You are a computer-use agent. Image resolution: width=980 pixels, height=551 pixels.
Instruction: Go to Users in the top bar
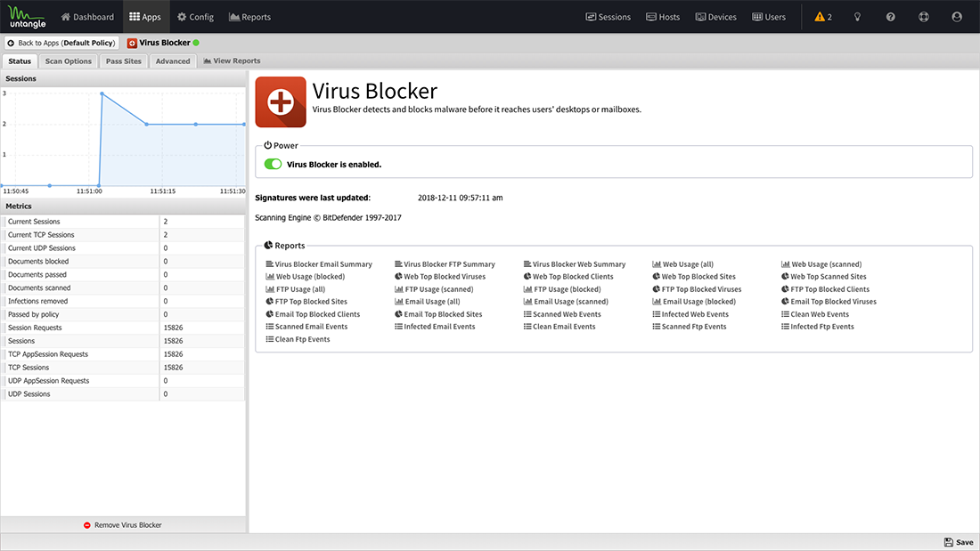tap(769, 17)
